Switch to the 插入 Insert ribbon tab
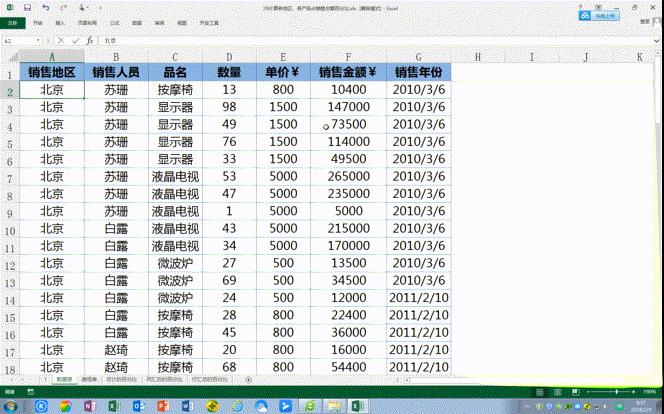The width and height of the screenshot is (664, 414). (x=60, y=23)
